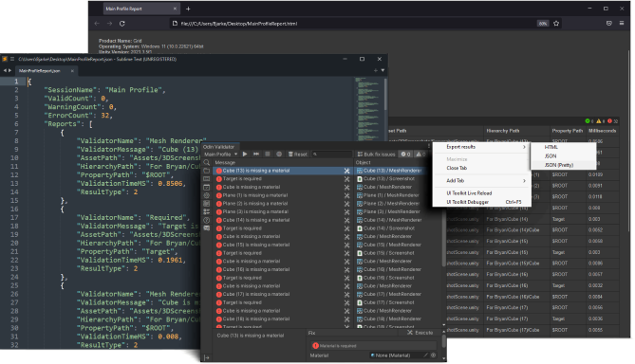Go back with the browser back arrow
The image size is (635, 364).
coord(97,24)
